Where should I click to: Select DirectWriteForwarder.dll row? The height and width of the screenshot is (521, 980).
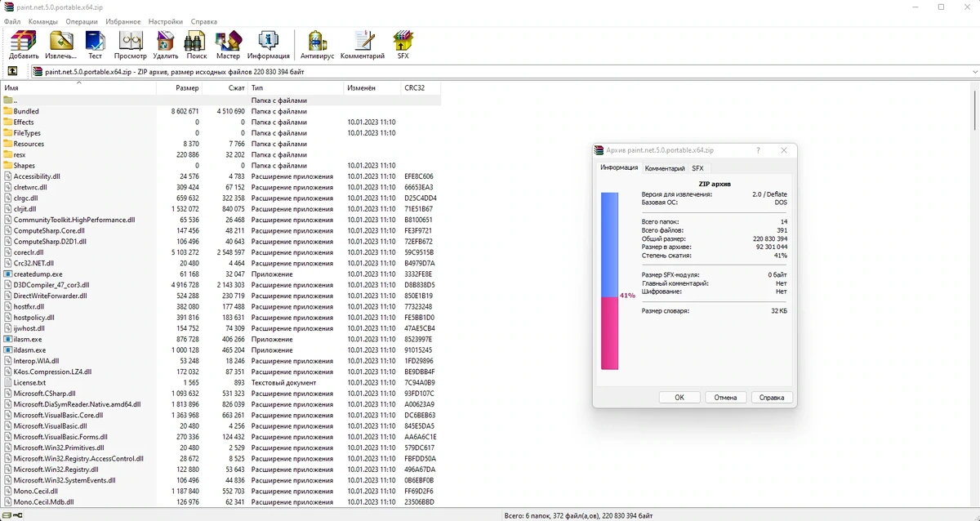tap(220, 296)
